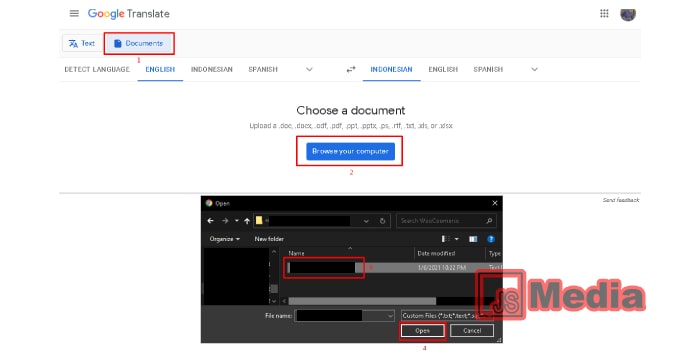Image resolution: width=700 pixels, height=360 pixels.
Task: Refresh the folder in Open dialog
Action: [x=383, y=221]
